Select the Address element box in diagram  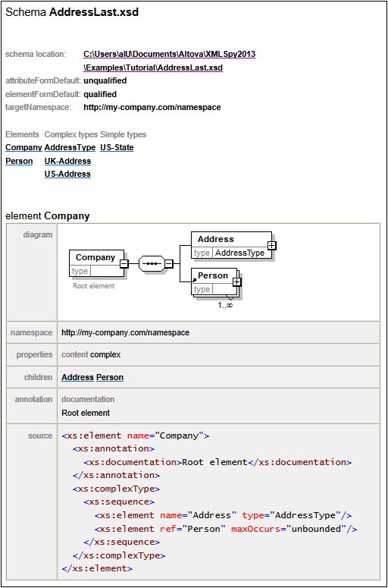[231, 245]
